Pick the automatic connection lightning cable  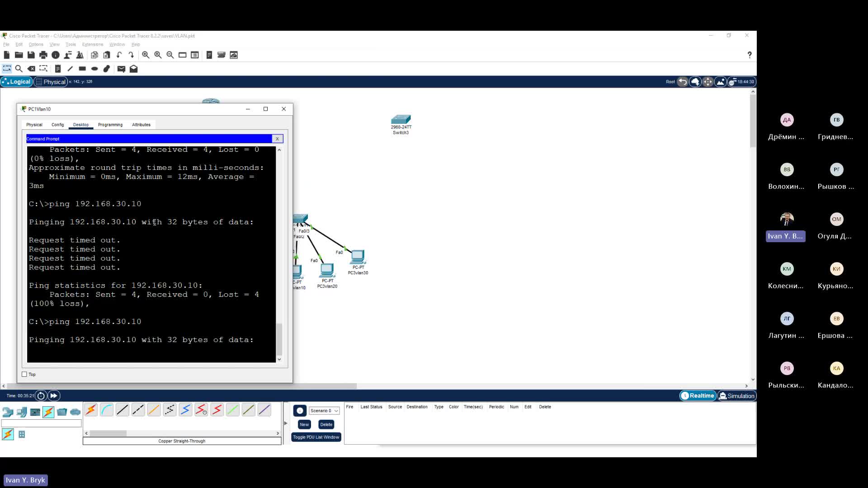pyautogui.click(x=91, y=410)
